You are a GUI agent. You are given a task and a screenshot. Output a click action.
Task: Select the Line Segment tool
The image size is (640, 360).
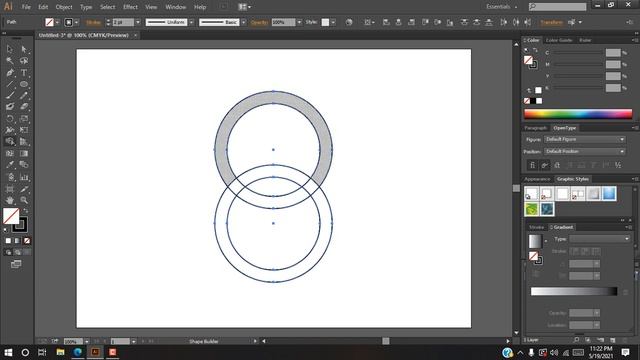(10, 84)
